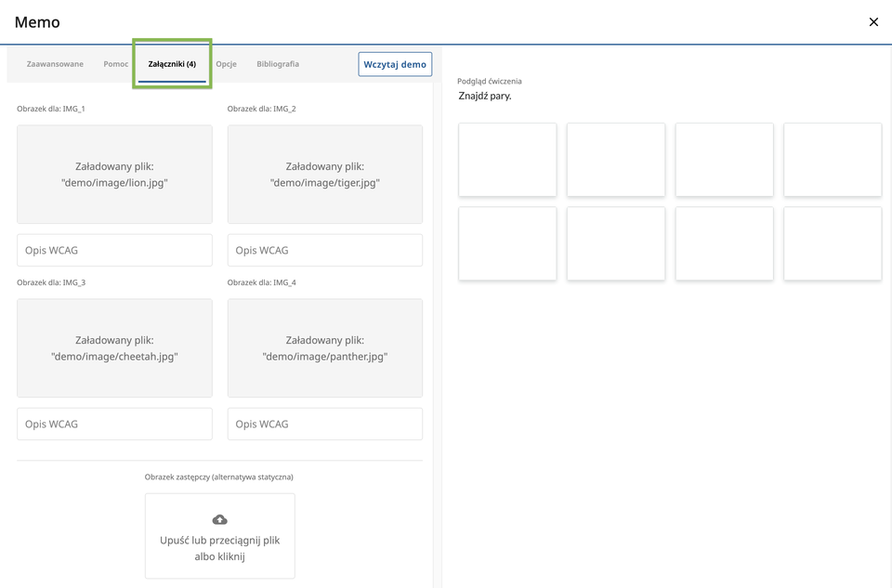This screenshot has width=892, height=588.
Task: Focus the Opis WCAG field for IMG_1
Action: 114,251
